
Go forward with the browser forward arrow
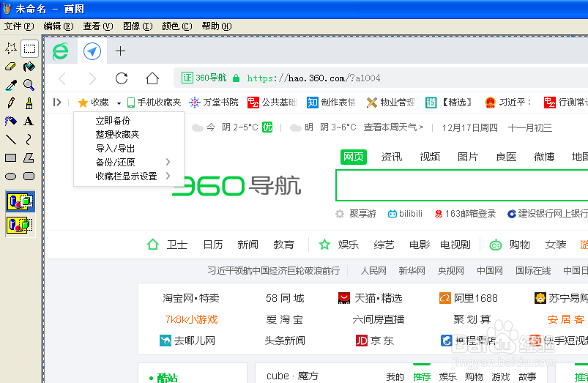tap(92, 79)
